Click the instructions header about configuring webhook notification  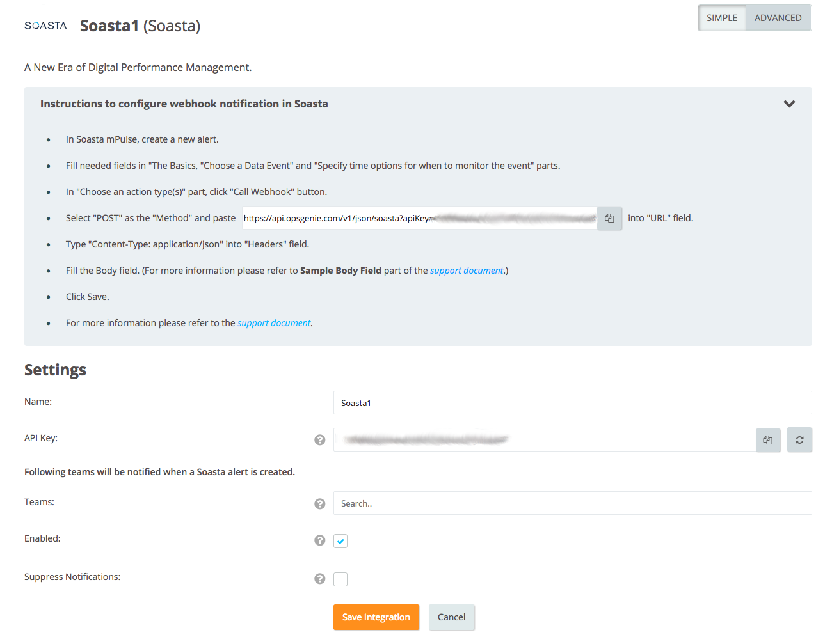[x=184, y=104]
